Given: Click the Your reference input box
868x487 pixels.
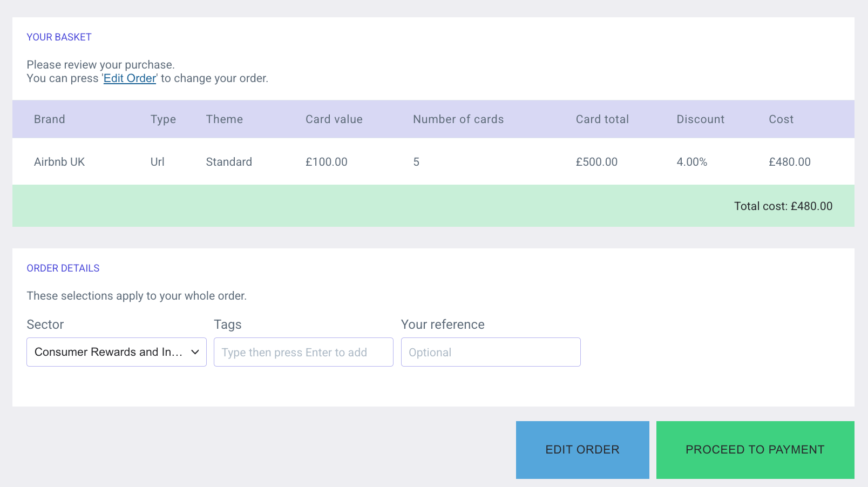Looking at the screenshot, I should pos(490,352).
